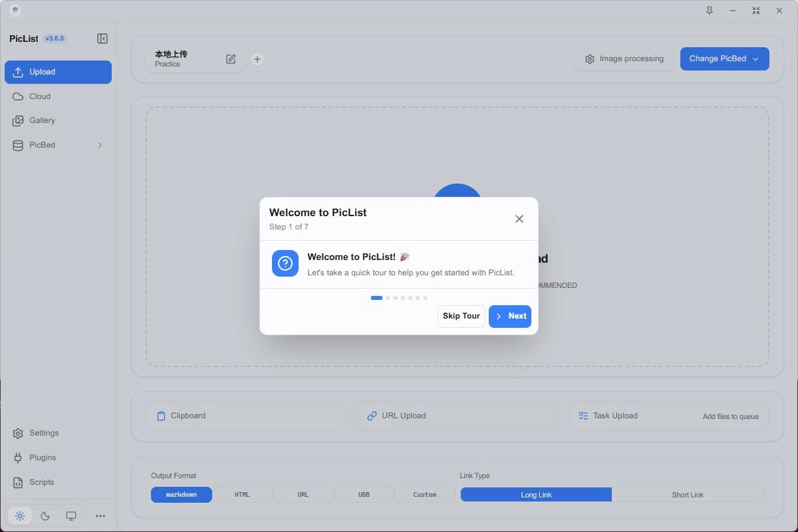Select UBB output format

click(x=364, y=495)
